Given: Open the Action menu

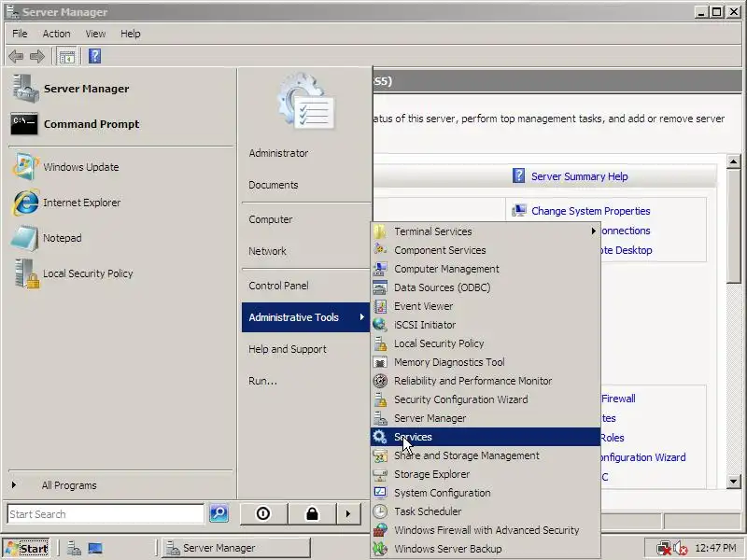Looking at the screenshot, I should (x=56, y=34).
